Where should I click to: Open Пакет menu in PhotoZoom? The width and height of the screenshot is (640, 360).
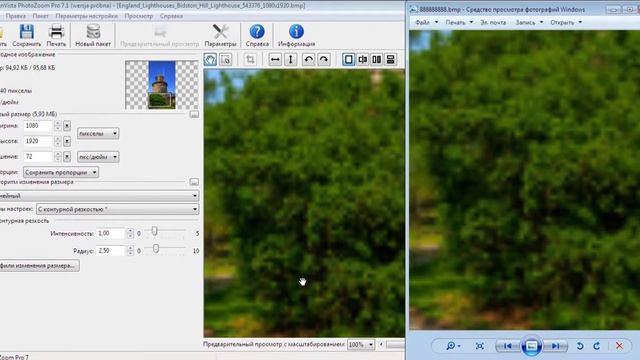click(40, 16)
